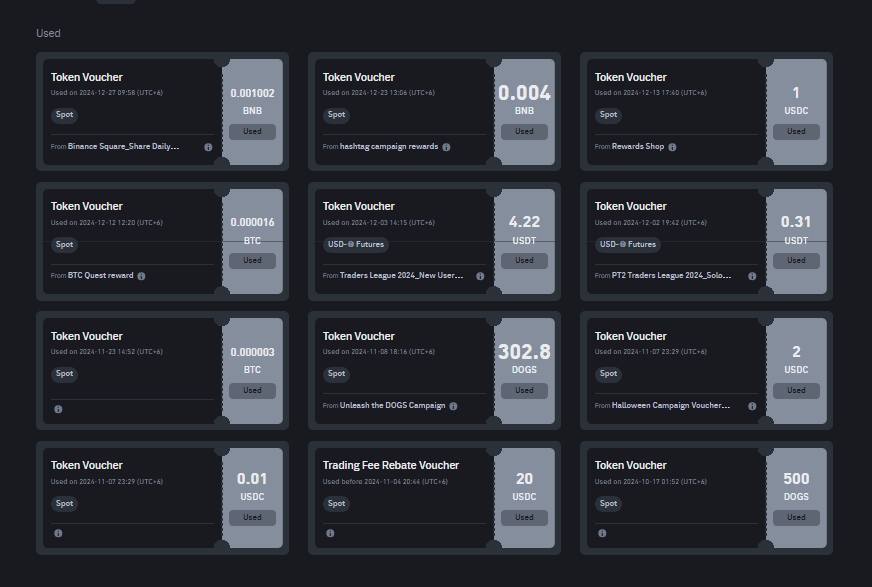Click Spot tag on 500 DOGS voucher
The height and width of the screenshot is (587, 872).
[608, 504]
